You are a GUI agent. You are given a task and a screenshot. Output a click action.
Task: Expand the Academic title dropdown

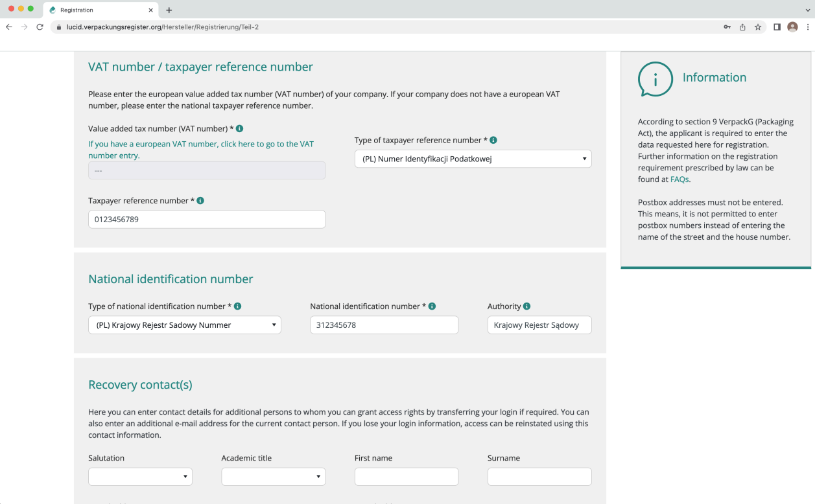click(273, 477)
